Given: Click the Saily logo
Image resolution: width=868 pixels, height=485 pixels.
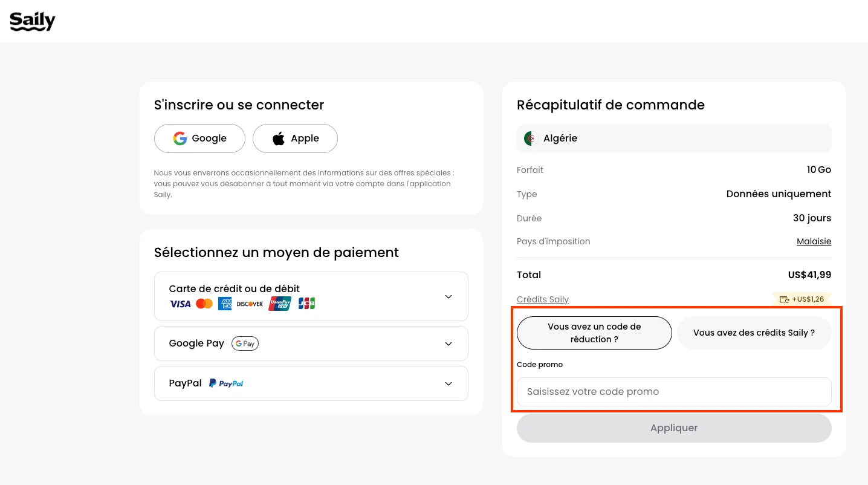Looking at the screenshot, I should 32,21.
